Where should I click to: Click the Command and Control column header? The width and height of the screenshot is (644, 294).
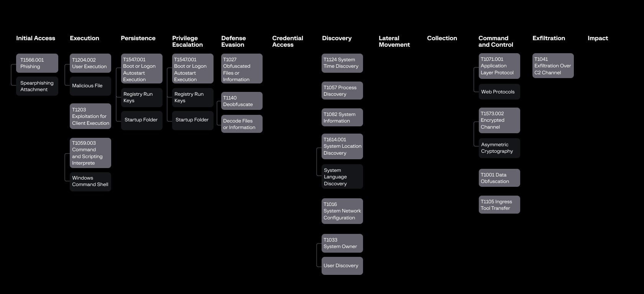coord(496,41)
